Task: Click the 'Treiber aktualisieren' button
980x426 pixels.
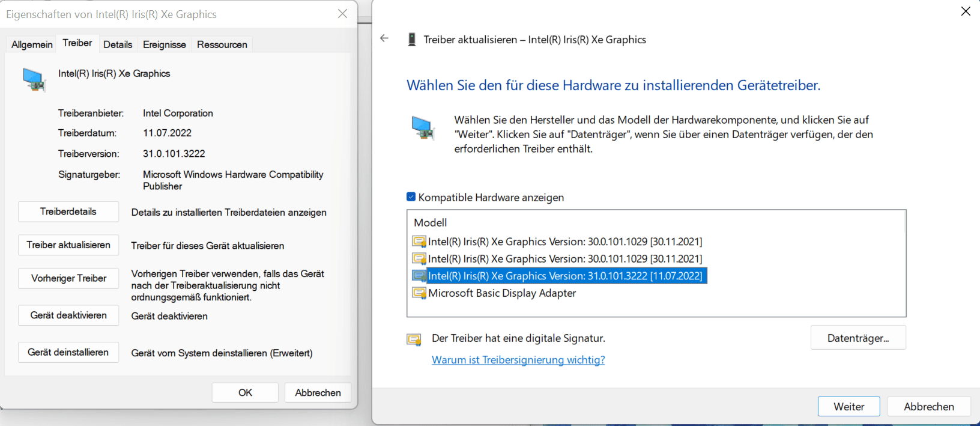Action: point(68,245)
